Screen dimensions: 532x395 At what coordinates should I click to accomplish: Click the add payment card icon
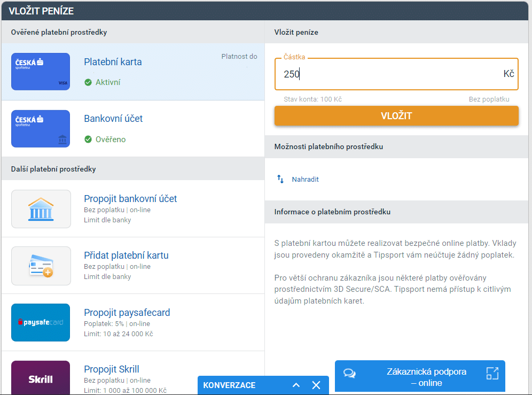[41, 266]
